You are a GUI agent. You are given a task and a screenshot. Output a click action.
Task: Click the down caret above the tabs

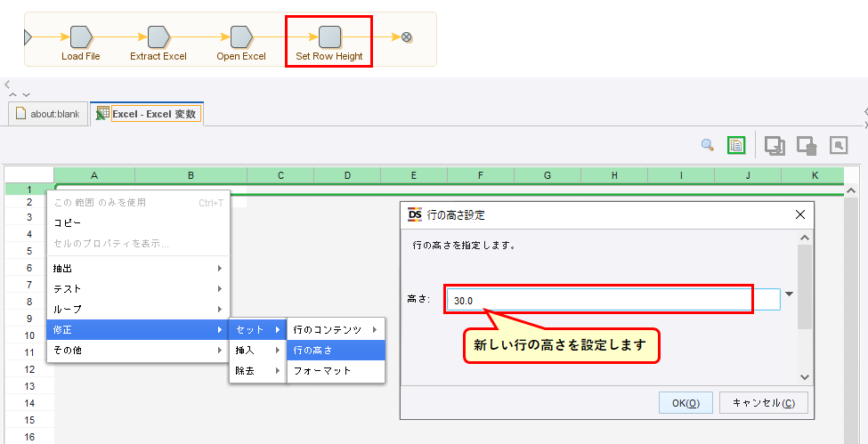26,94
